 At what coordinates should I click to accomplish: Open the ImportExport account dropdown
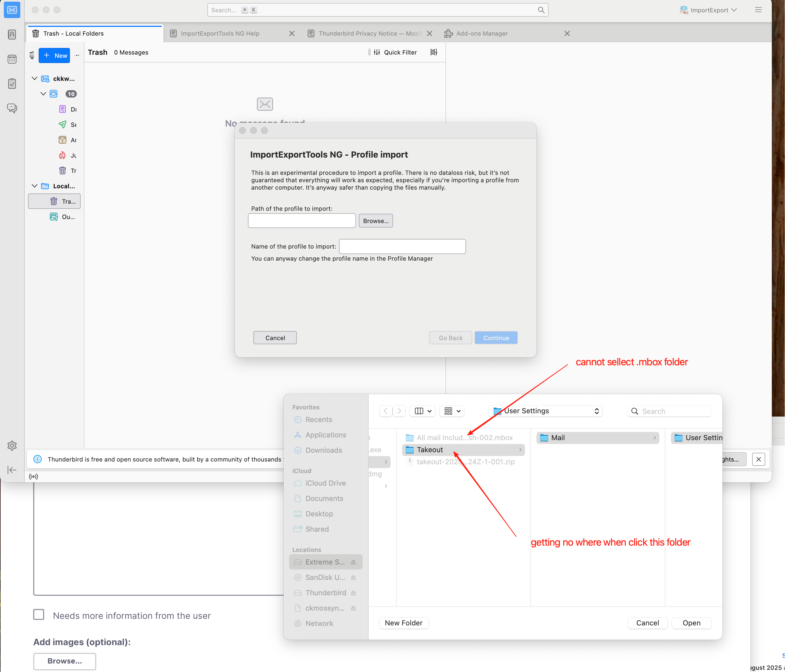[708, 10]
